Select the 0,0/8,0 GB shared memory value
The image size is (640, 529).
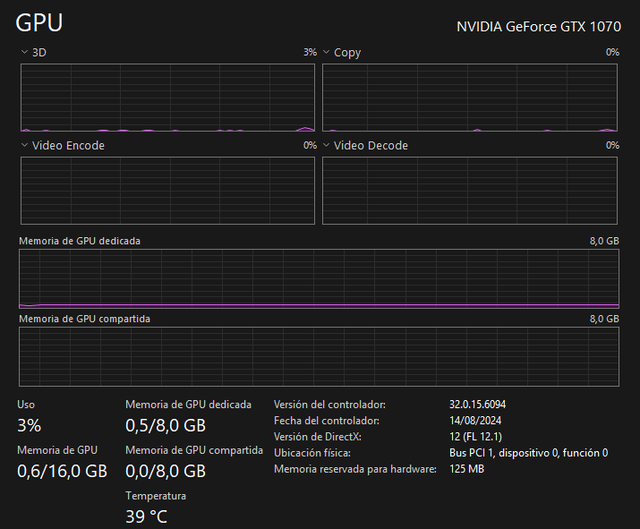click(x=165, y=471)
